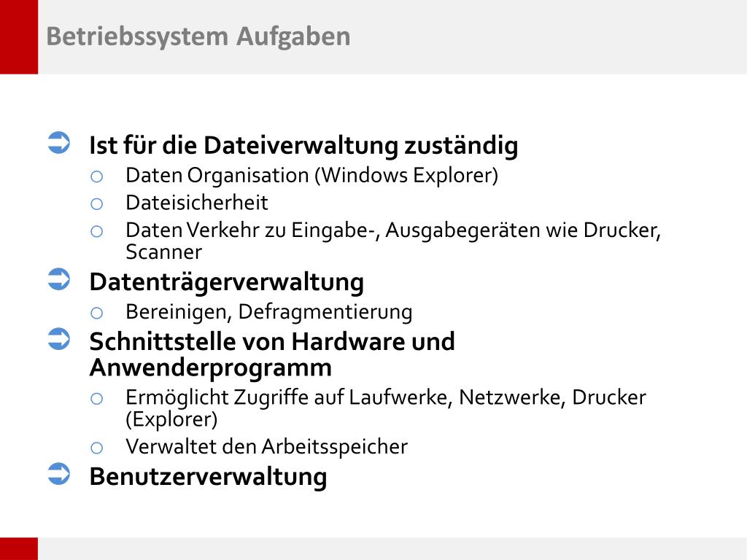Click the slide title Betriebssystem Aufgaben
747x560 pixels.
point(198,36)
